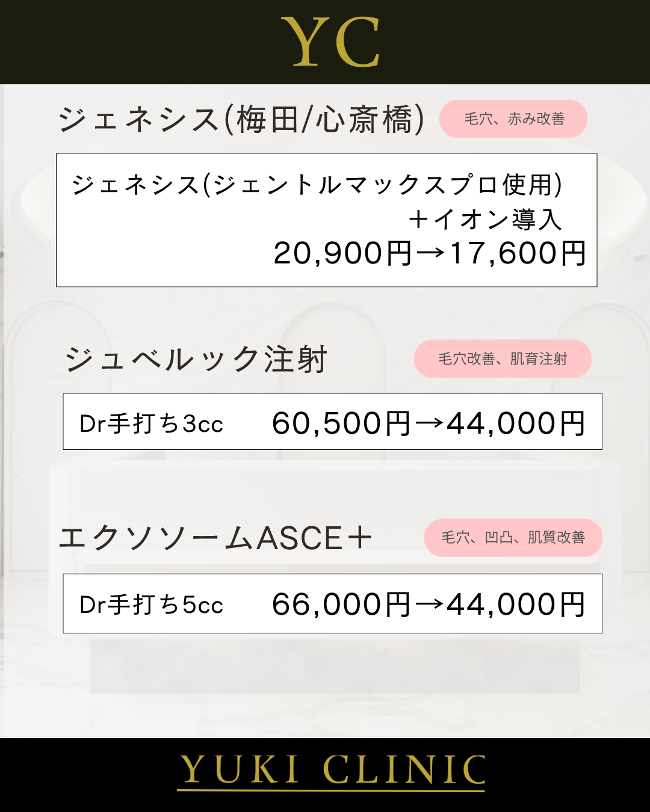Click the 20,900円 original price
The height and width of the screenshot is (812, 650).
(x=342, y=253)
